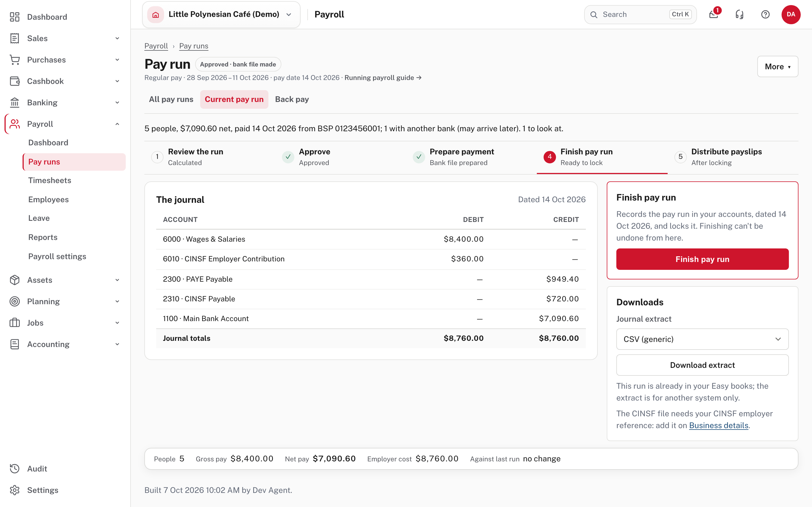Follow the Business details link
This screenshot has height=507, width=812.
click(719, 425)
